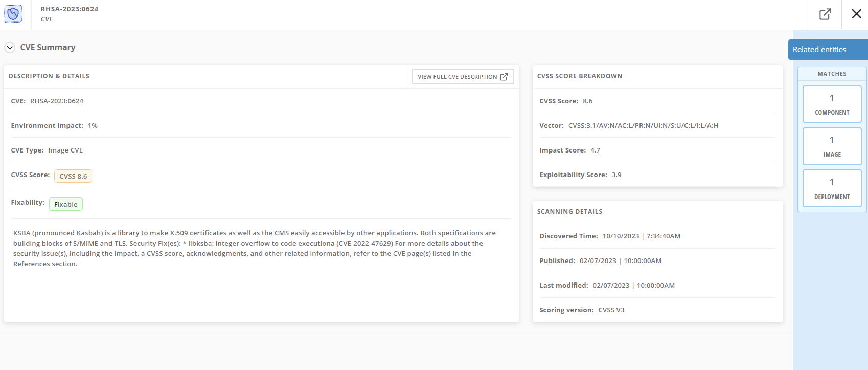Click the CVE: RHSA-2023:0624 detail row
Viewport: 868px width, 370px height.
pyautogui.click(x=261, y=101)
